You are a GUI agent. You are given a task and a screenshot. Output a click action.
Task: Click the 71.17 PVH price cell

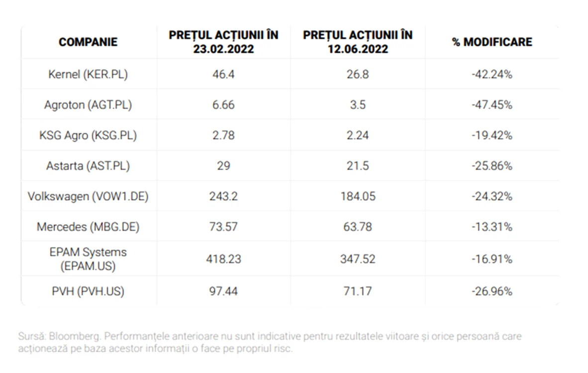click(x=358, y=291)
